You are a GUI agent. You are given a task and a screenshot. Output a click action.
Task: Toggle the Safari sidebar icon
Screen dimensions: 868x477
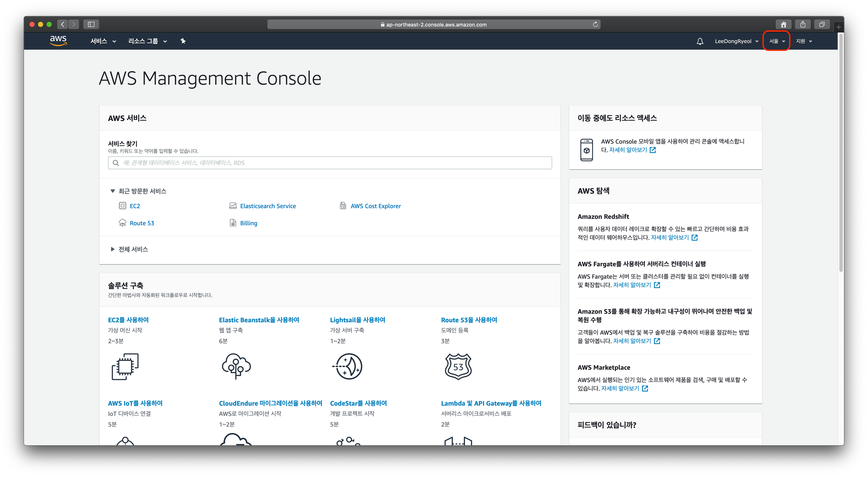[x=91, y=24]
